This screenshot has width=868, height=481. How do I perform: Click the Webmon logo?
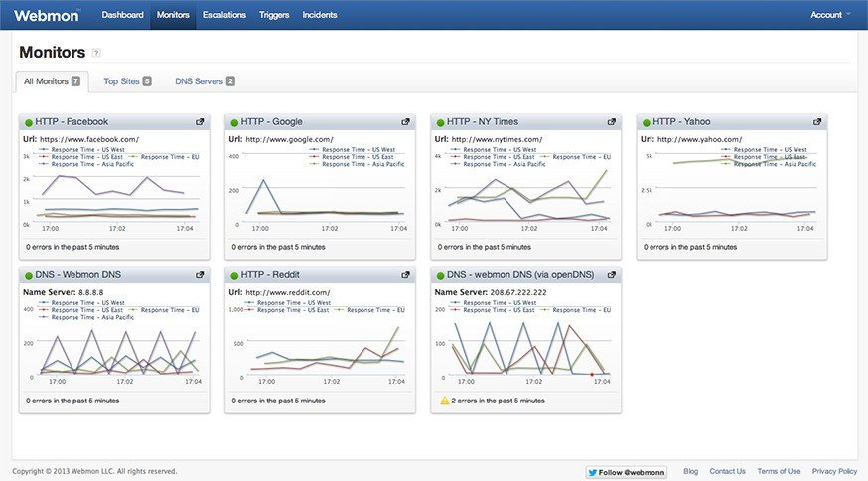pos(47,15)
